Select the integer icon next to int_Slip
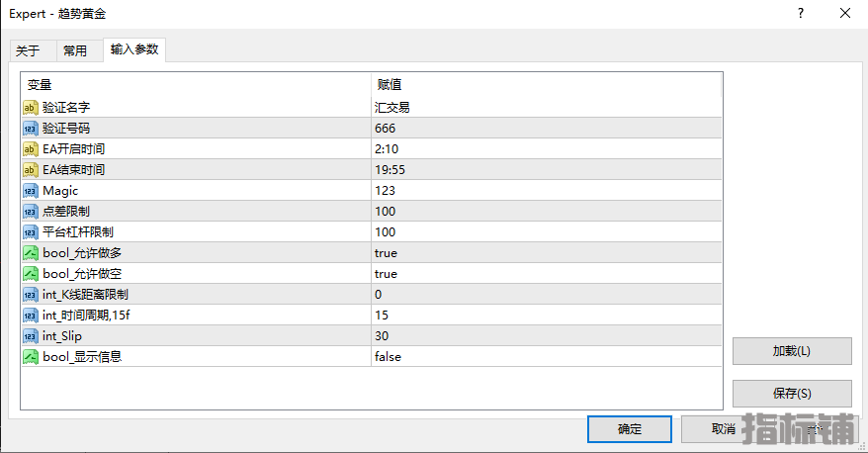 tap(30, 336)
